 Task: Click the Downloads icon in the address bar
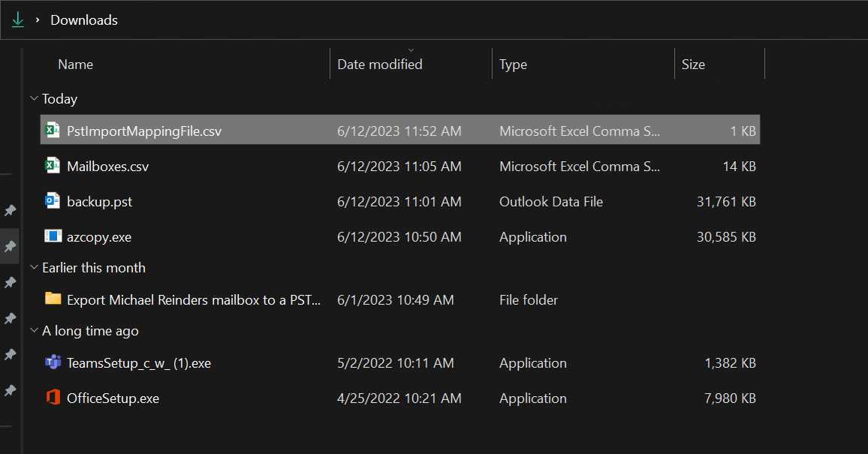[17, 20]
